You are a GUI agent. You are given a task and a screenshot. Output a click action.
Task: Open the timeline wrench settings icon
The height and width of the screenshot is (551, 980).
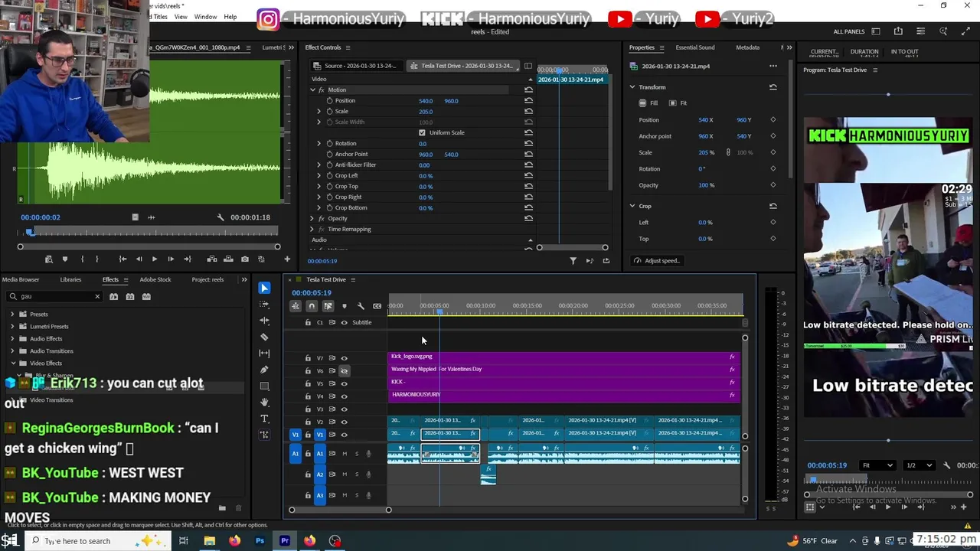coord(361,306)
